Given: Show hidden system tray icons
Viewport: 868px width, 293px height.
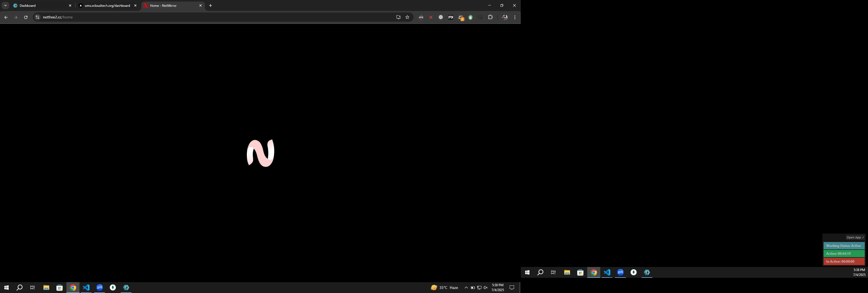Looking at the screenshot, I should pos(466,288).
